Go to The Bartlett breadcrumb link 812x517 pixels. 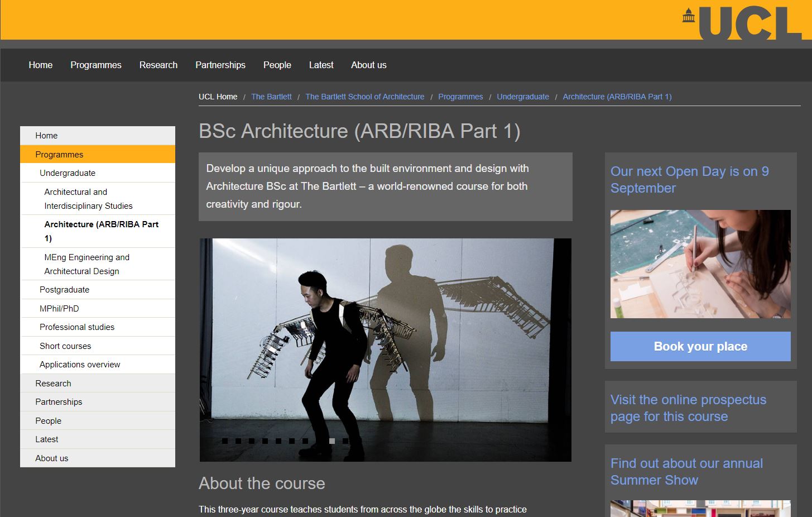271,97
